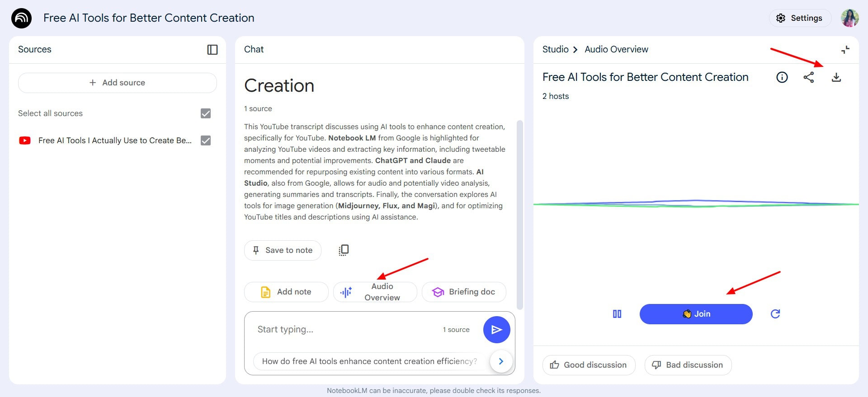
Task: Click Add source button
Action: [118, 83]
